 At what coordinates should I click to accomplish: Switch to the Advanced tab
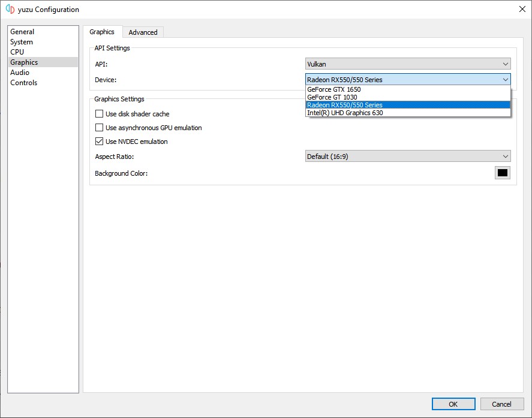(143, 32)
